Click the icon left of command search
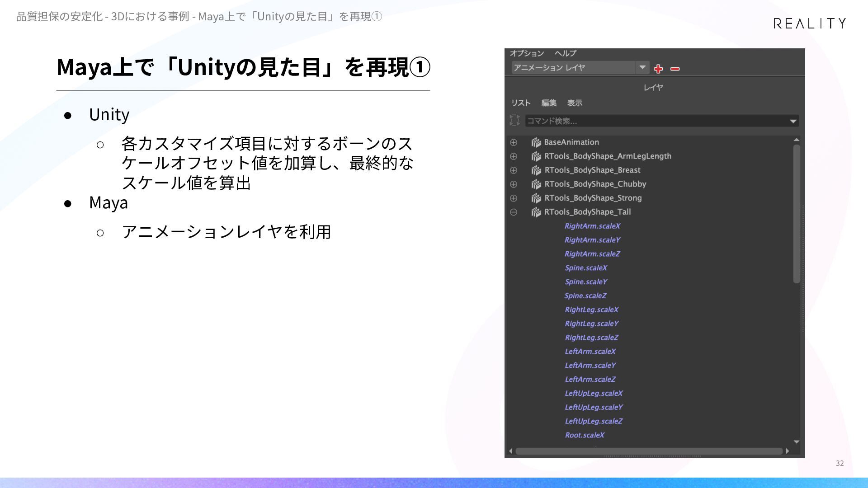This screenshot has height=488, width=868. 514,120
